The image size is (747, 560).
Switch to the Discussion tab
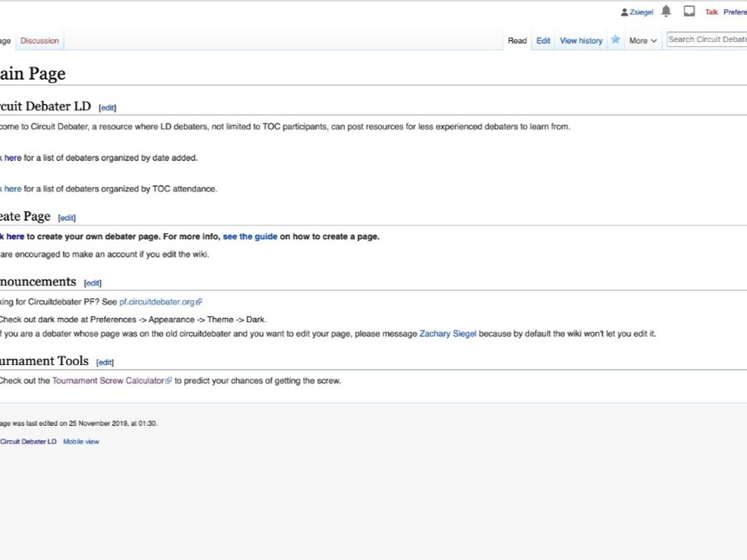point(39,41)
